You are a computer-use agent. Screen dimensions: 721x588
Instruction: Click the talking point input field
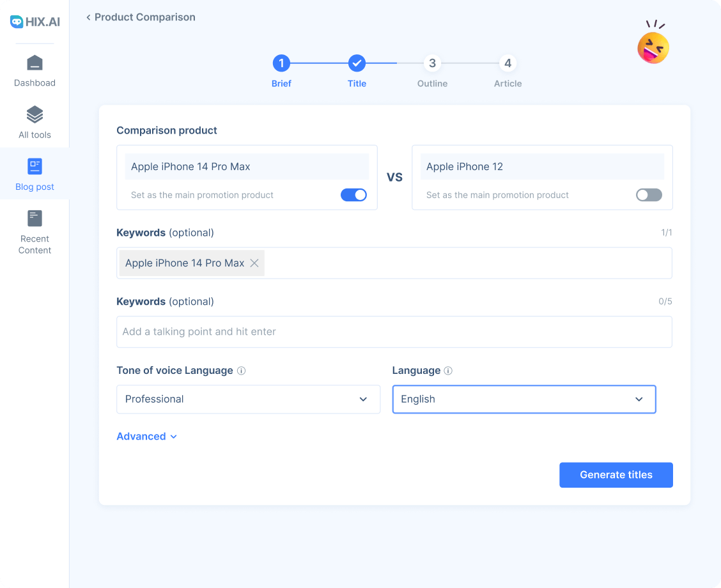(x=394, y=331)
